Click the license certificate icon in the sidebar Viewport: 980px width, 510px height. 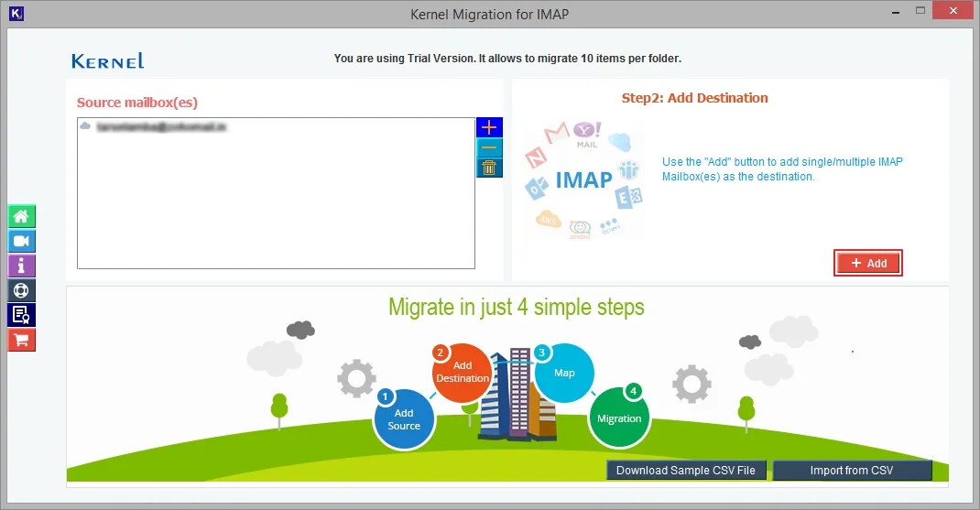pos(21,315)
